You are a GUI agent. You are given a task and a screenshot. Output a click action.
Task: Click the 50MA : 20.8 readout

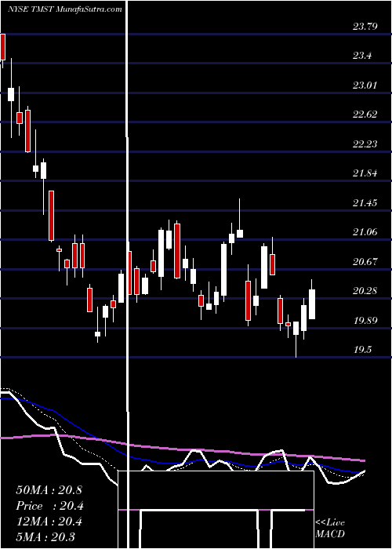coord(49,490)
